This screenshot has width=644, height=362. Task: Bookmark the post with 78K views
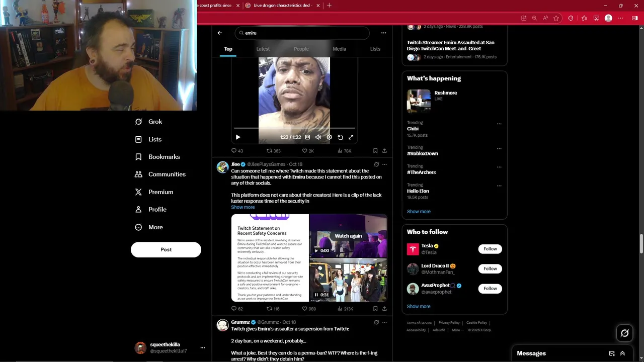coord(375,151)
